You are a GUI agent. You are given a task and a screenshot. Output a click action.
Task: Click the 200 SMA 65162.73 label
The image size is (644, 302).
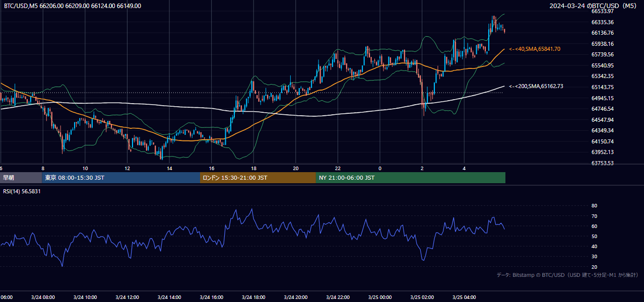point(536,87)
